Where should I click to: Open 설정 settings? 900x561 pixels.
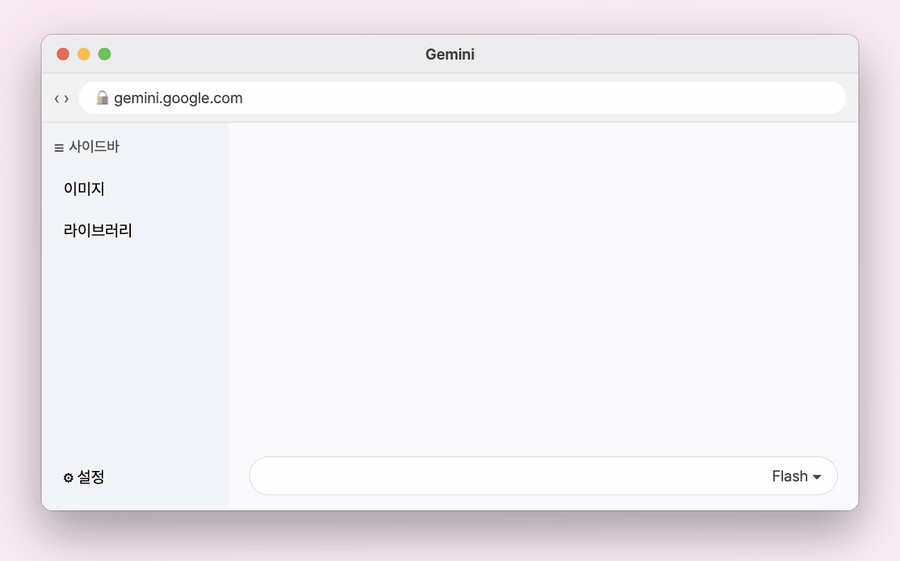91,477
